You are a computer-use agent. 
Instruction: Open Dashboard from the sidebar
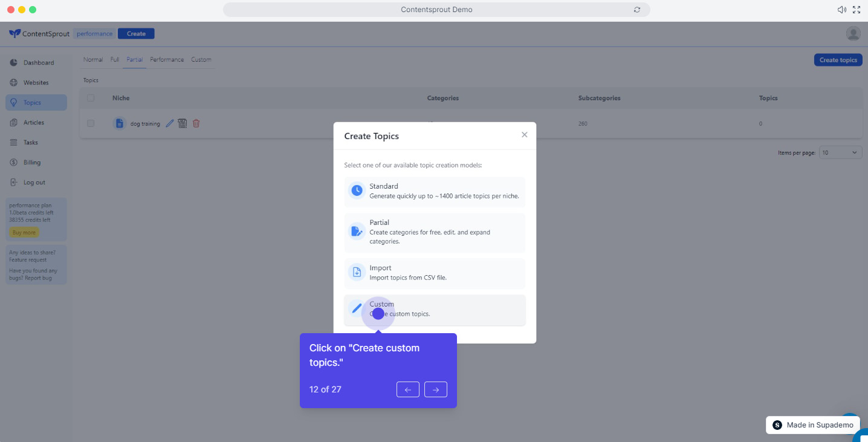(37, 62)
